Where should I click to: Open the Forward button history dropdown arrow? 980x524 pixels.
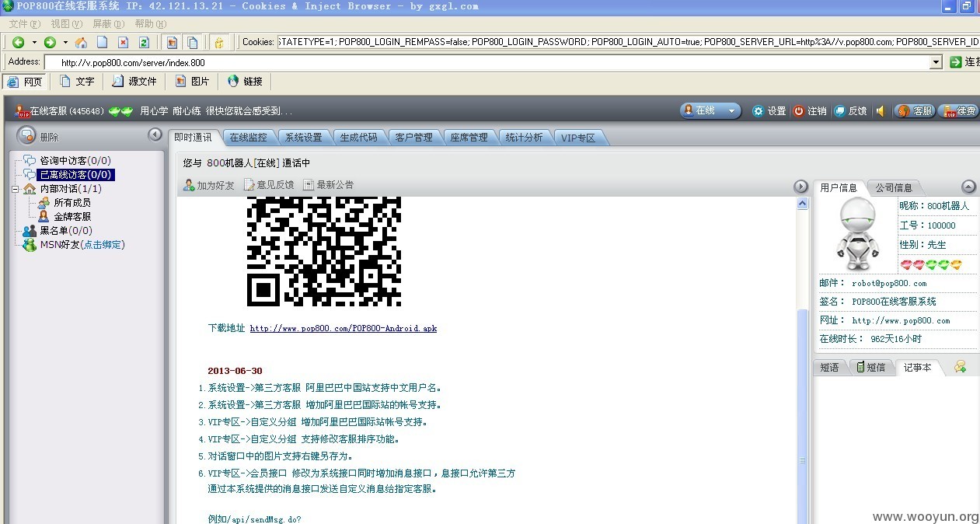pos(65,42)
